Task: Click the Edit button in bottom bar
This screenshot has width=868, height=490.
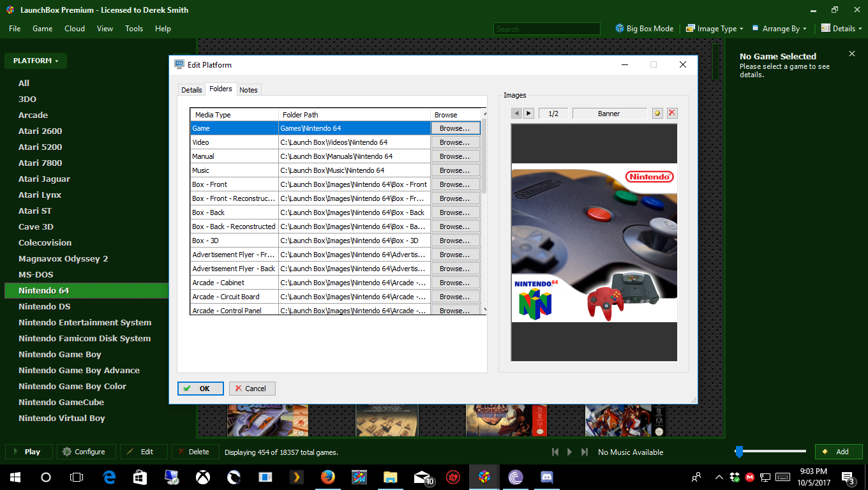Action: coord(144,452)
